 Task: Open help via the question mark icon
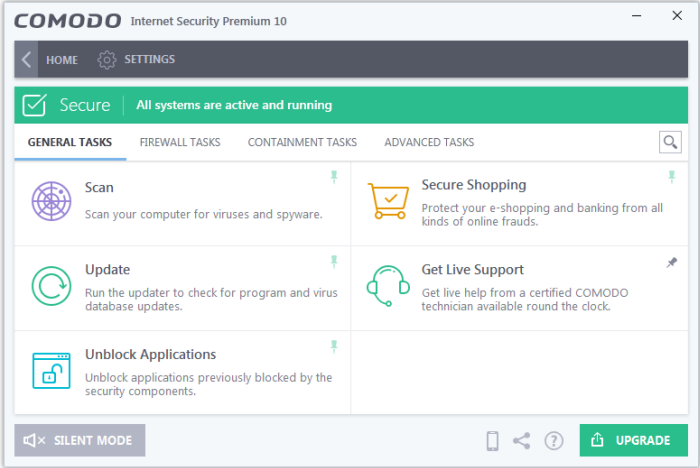[x=554, y=440]
